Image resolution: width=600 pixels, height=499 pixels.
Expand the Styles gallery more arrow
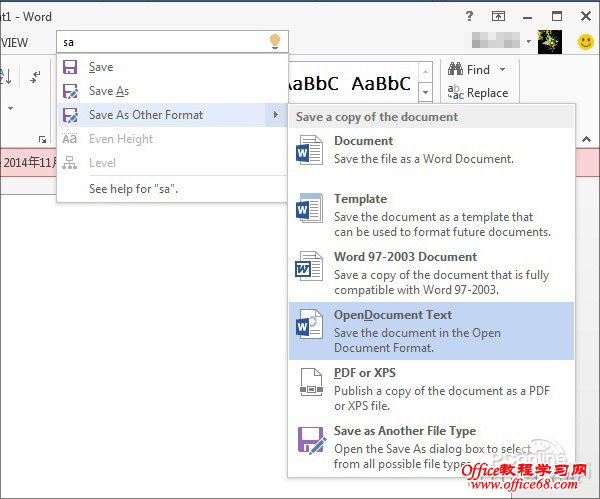426,92
